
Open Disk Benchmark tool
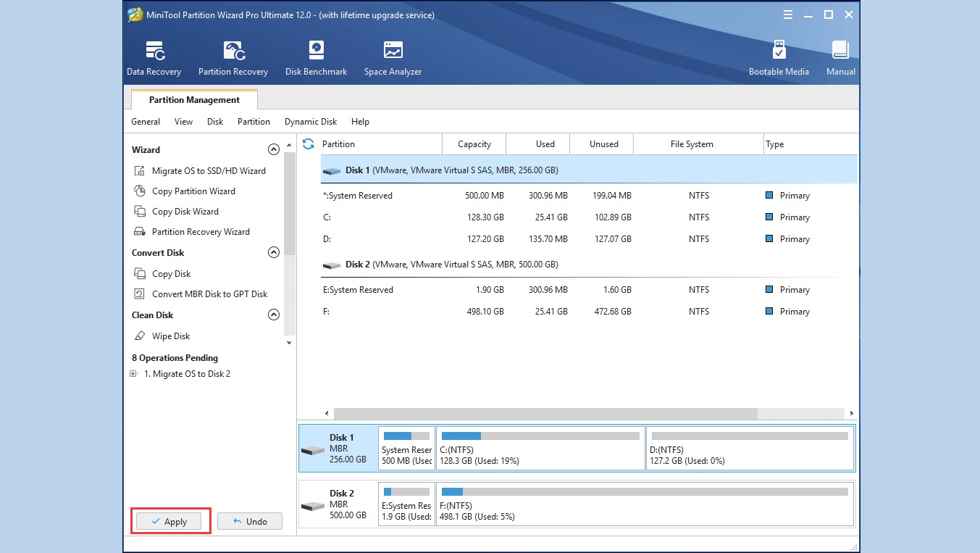[x=316, y=58]
